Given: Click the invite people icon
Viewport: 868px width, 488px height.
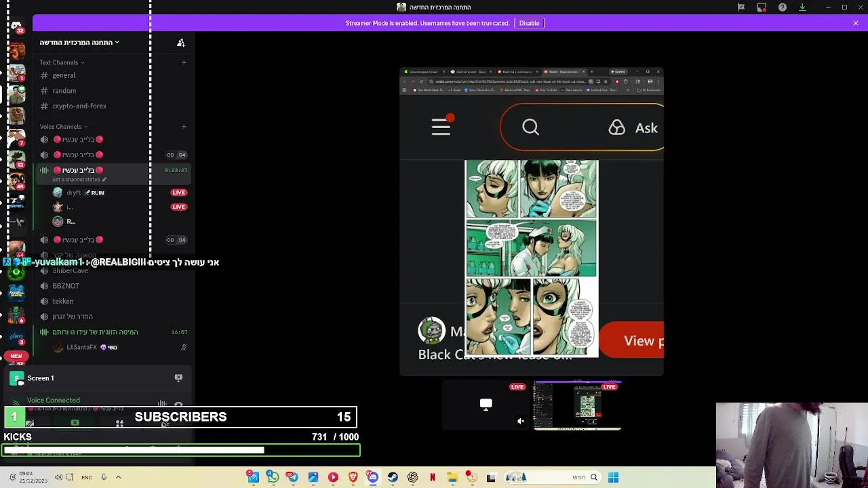Looking at the screenshot, I should 181,43.
